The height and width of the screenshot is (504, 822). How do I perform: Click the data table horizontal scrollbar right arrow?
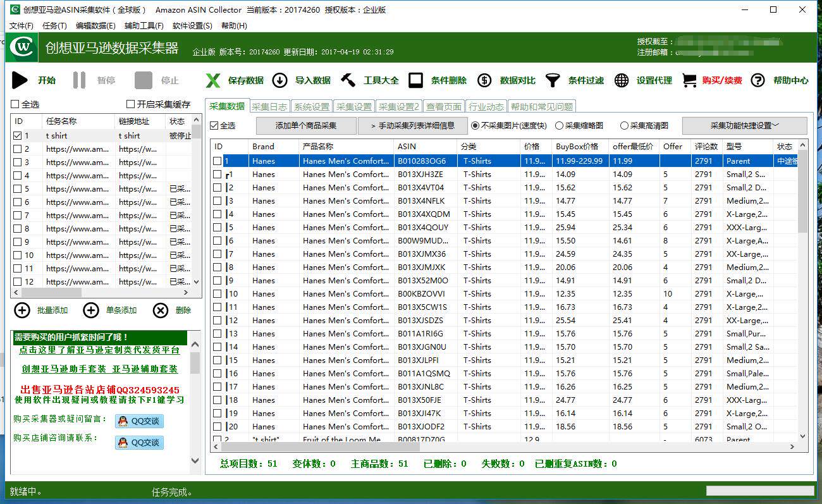click(x=793, y=446)
